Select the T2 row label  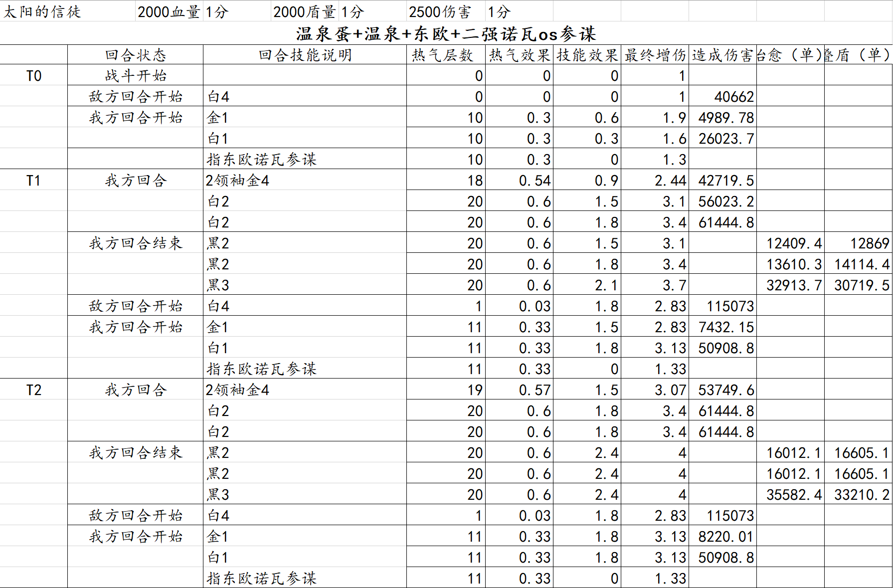click(x=33, y=390)
